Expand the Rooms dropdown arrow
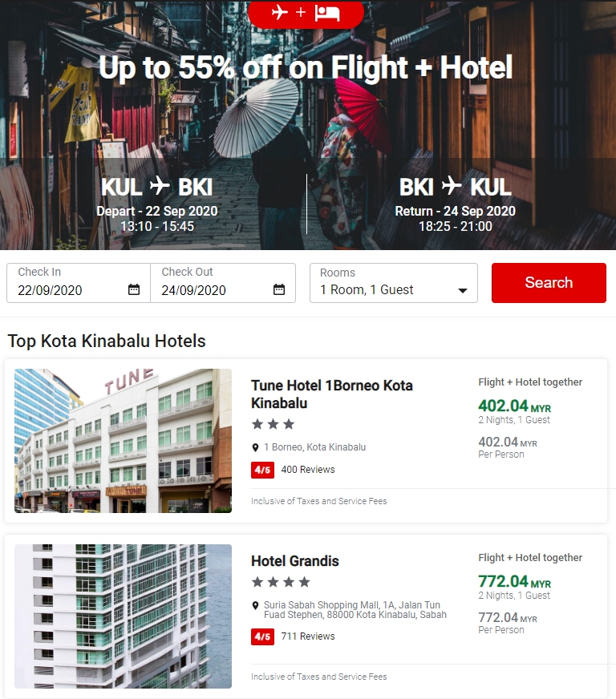The width and height of the screenshot is (616, 699). click(x=463, y=291)
